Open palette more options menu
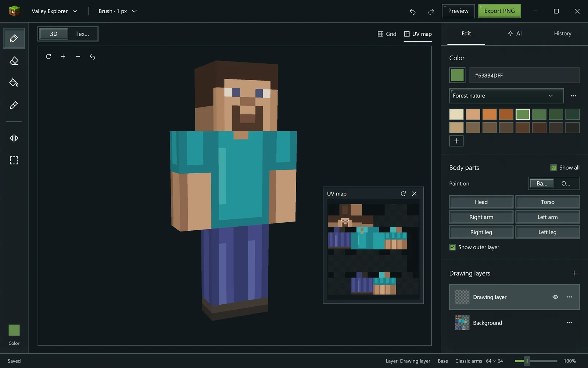 (573, 96)
